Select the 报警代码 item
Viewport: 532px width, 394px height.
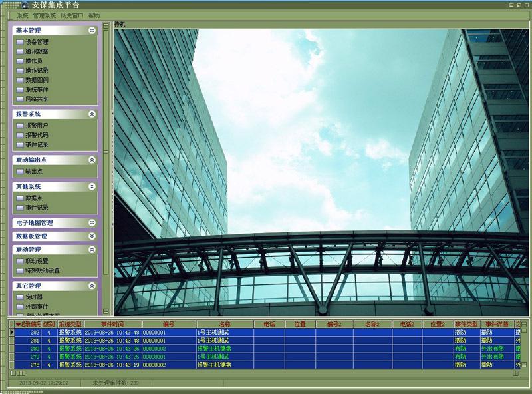37,134
